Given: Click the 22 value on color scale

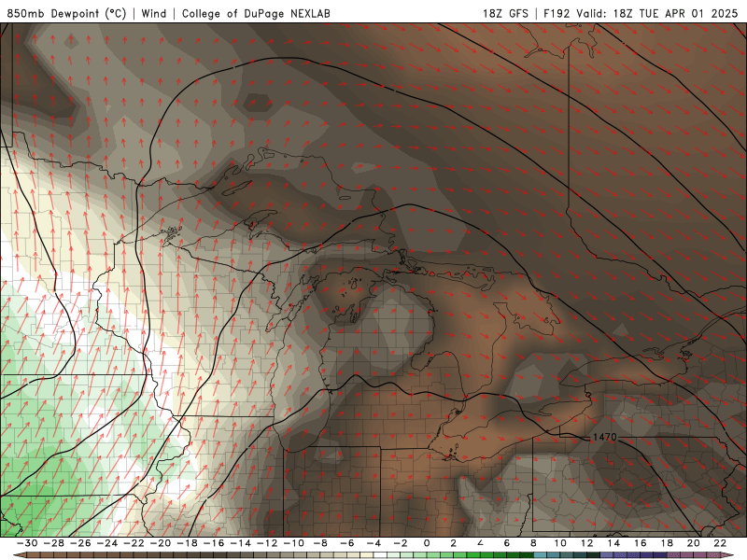Looking at the screenshot, I should [x=720, y=543].
